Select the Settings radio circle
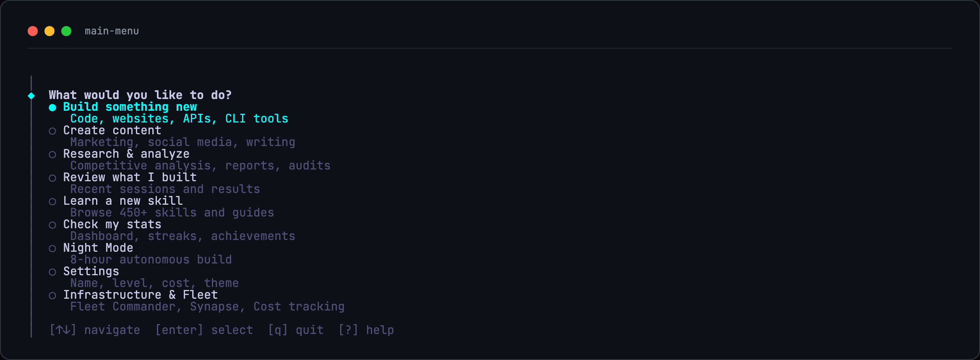 click(x=52, y=272)
